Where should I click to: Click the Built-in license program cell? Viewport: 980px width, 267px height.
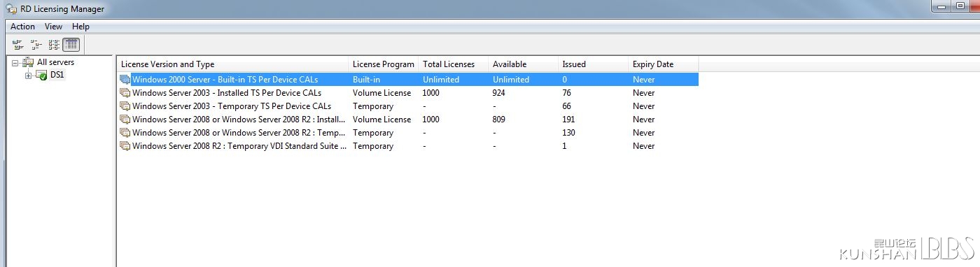(367, 80)
